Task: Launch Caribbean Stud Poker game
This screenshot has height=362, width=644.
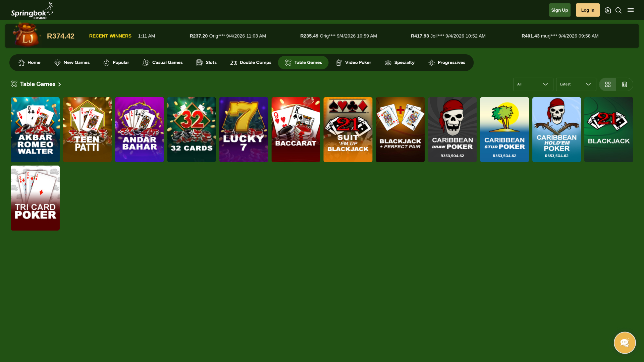Action: click(504, 130)
